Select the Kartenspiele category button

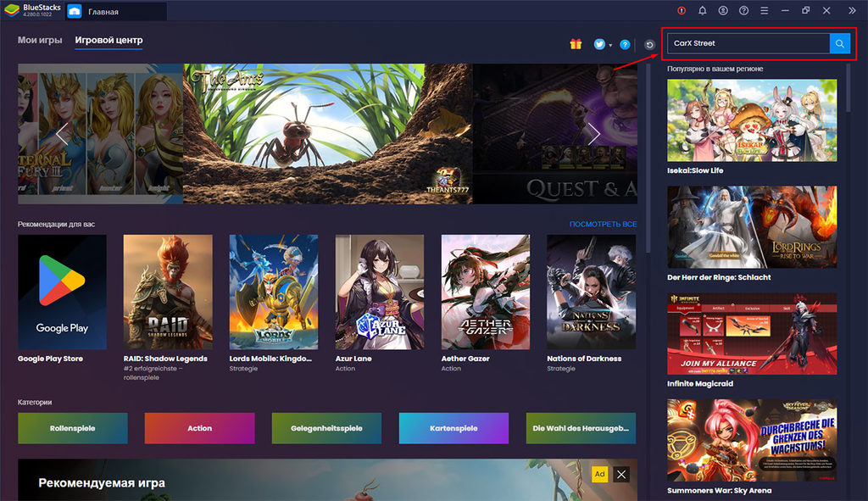coord(454,428)
